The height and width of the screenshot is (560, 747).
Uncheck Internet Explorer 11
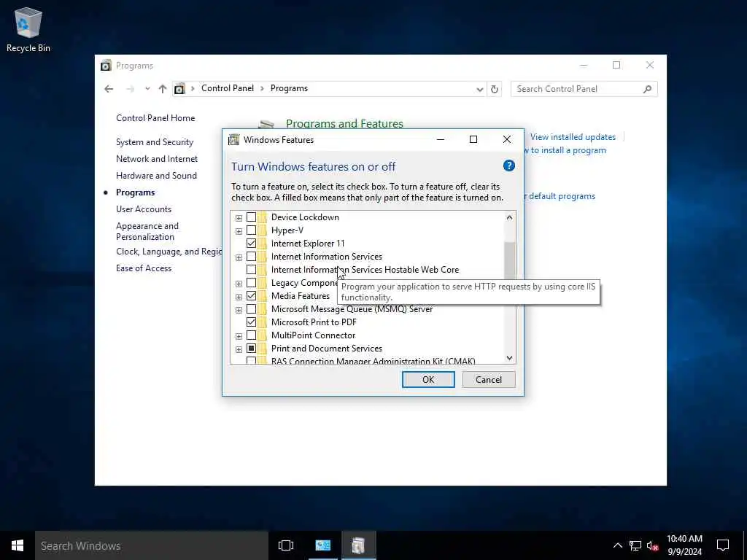tap(251, 244)
